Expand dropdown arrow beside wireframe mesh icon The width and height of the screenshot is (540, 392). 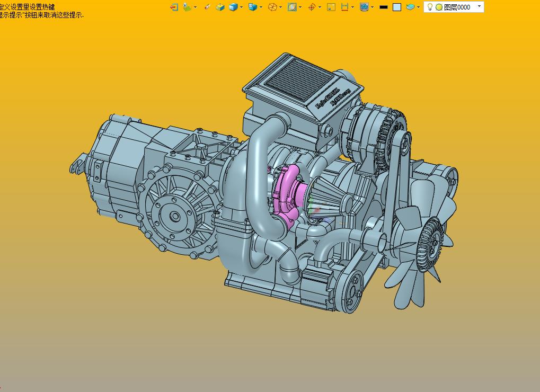click(280, 7)
